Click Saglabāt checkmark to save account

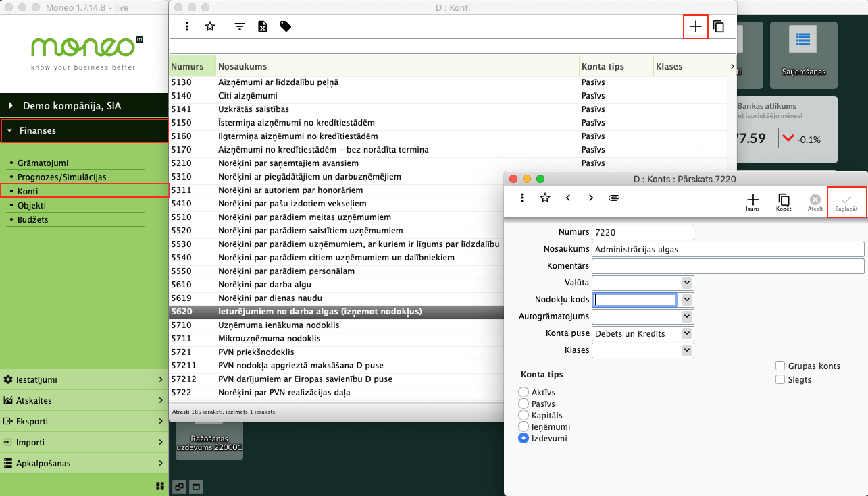(x=846, y=202)
